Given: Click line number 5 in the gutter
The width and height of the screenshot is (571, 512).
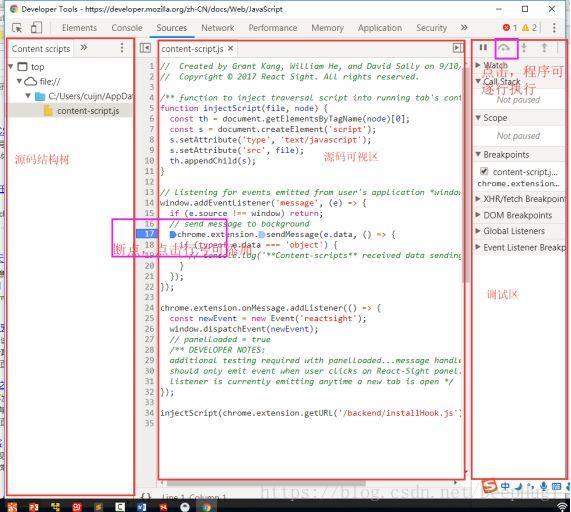Looking at the screenshot, I should [151, 108].
